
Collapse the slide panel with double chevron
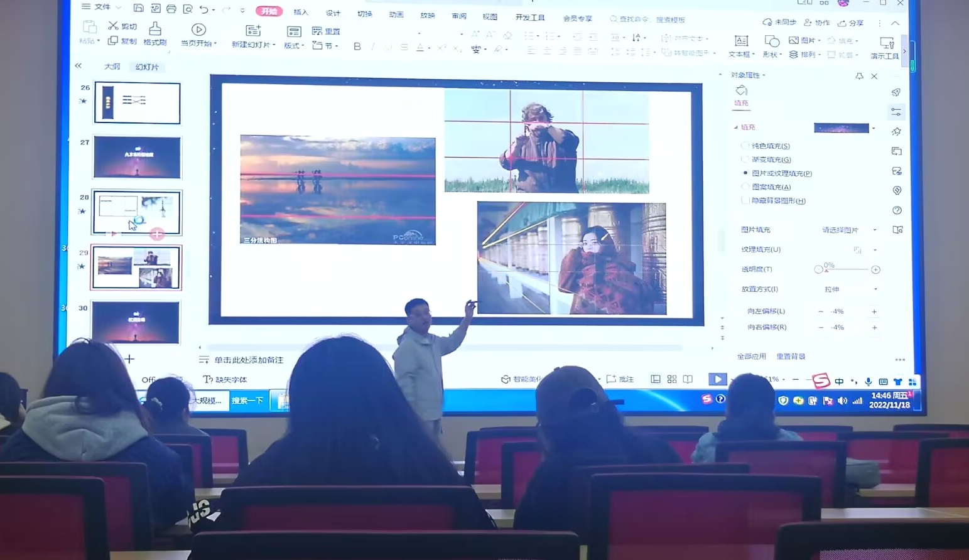tap(78, 65)
